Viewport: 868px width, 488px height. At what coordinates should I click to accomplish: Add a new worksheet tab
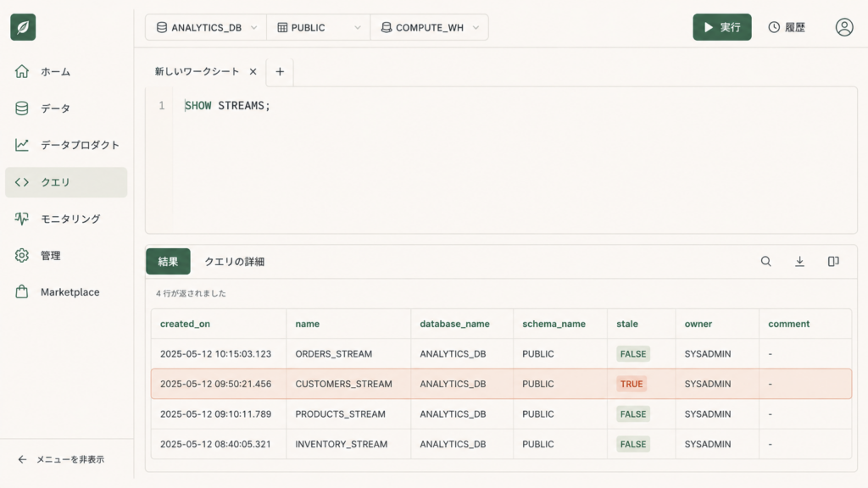(x=280, y=71)
